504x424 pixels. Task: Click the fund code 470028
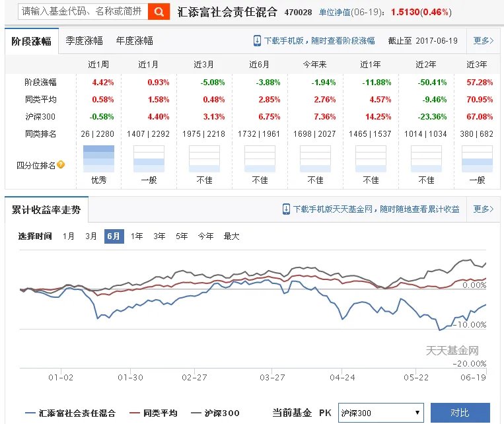[x=298, y=12]
